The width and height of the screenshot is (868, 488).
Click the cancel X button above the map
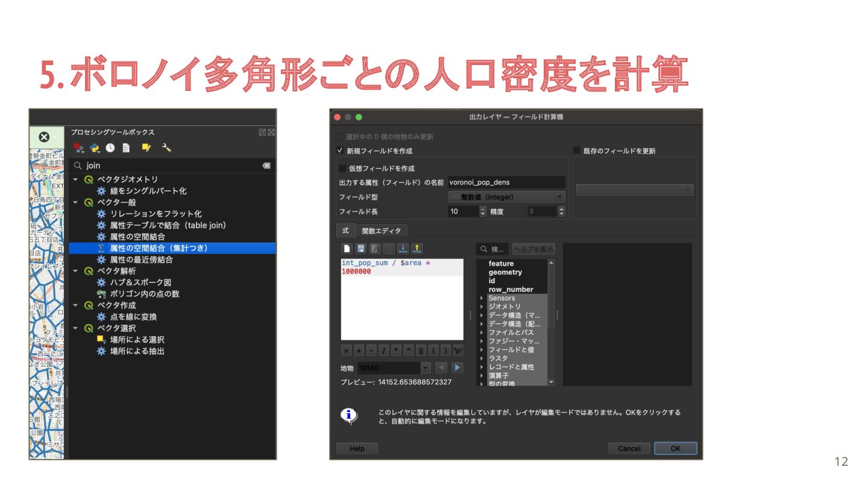coord(44,137)
